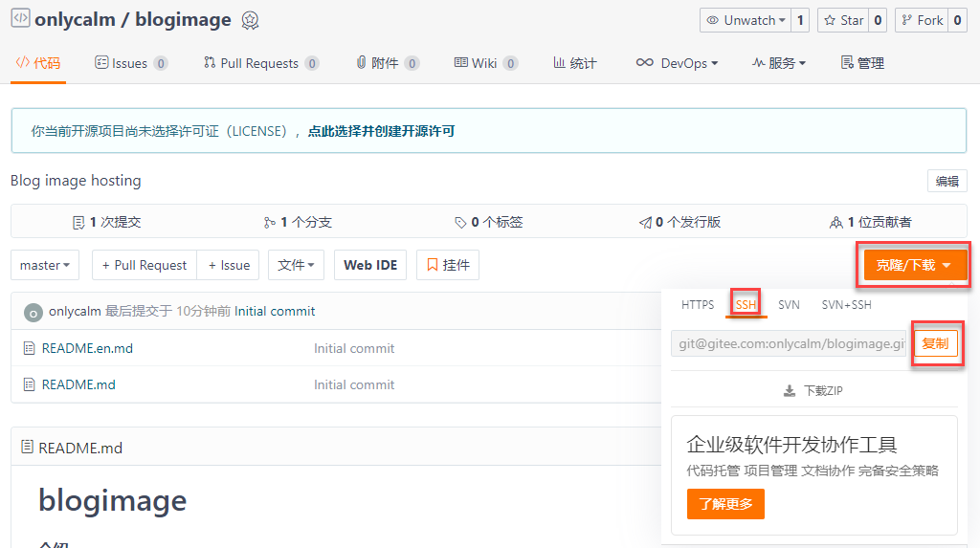
Task: Click the Unwatch count 1
Action: (800, 21)
